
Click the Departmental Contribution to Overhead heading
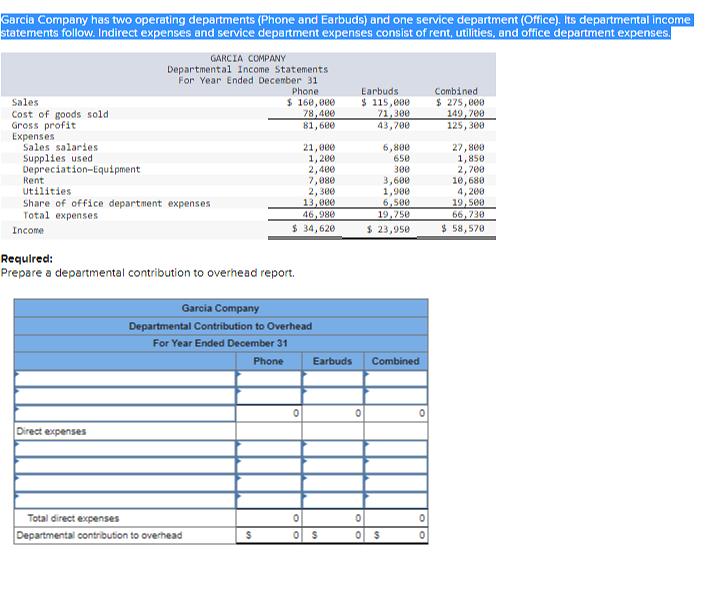[x=220, y=326]
